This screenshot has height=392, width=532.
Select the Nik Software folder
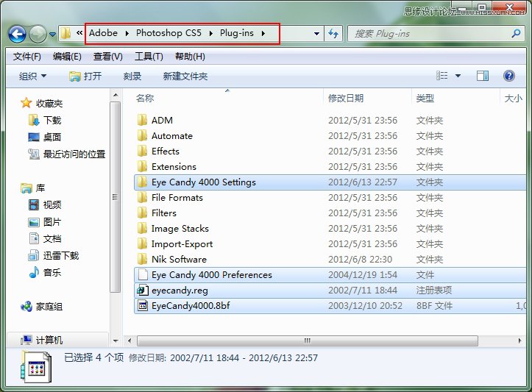tap(179, 260)
